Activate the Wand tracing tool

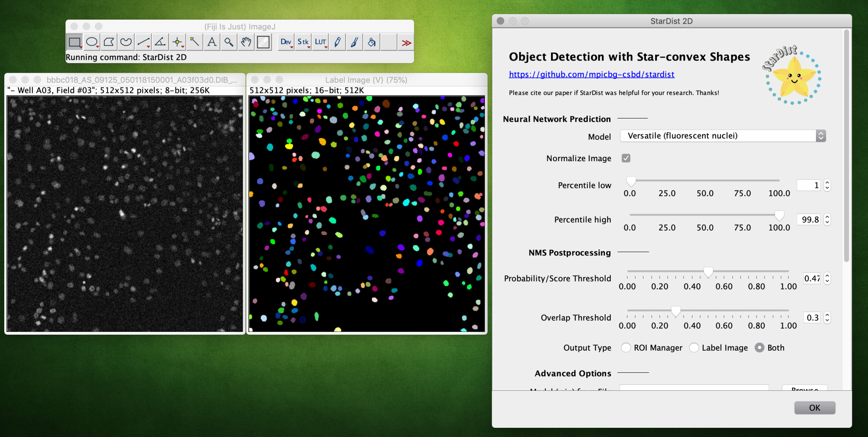click(x=195, y=42)
